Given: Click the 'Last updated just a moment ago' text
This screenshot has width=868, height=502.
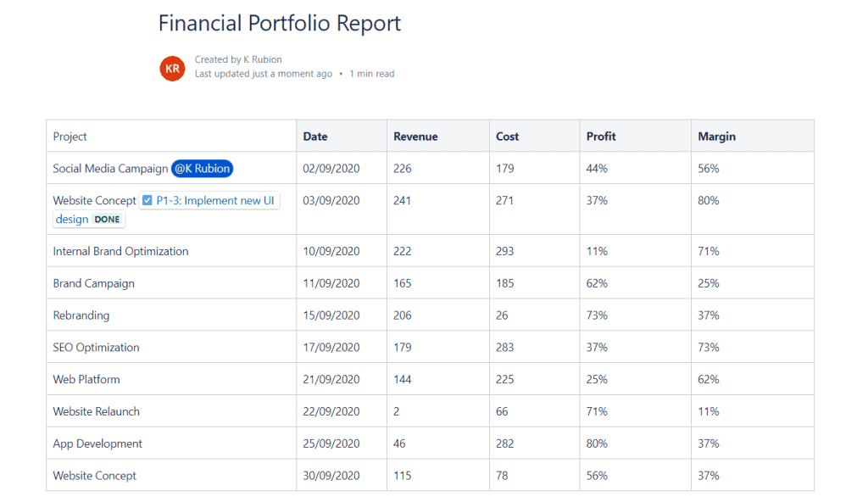Looking at the screenshot, I should click(263, 74).
